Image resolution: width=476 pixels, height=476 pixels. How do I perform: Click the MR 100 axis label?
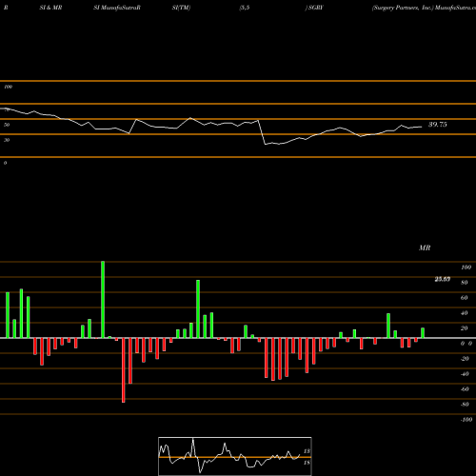point(466,268)
